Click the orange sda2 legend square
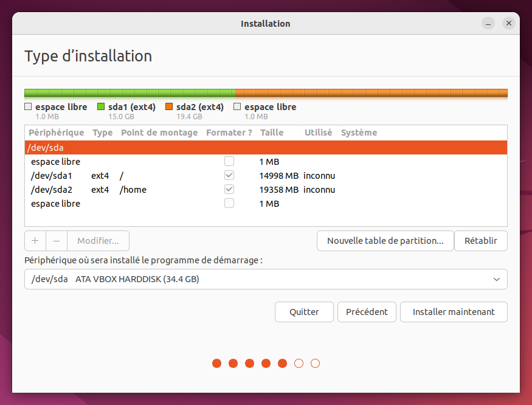Image resolution: width=532 pixels, height=405 pixels. pos(169,107)
